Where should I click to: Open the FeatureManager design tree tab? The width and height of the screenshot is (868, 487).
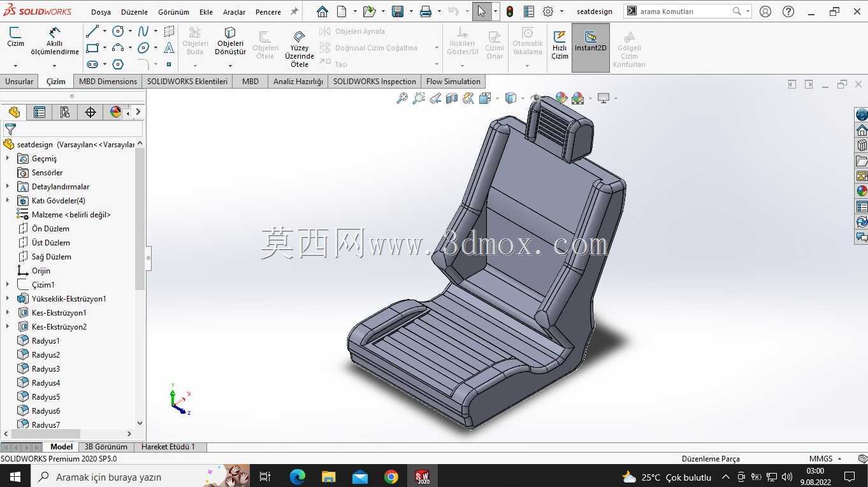tap(14, 112)
